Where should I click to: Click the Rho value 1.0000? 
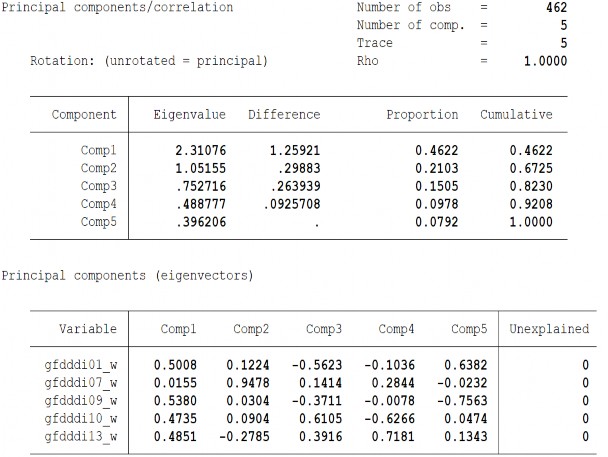[545, 61]
